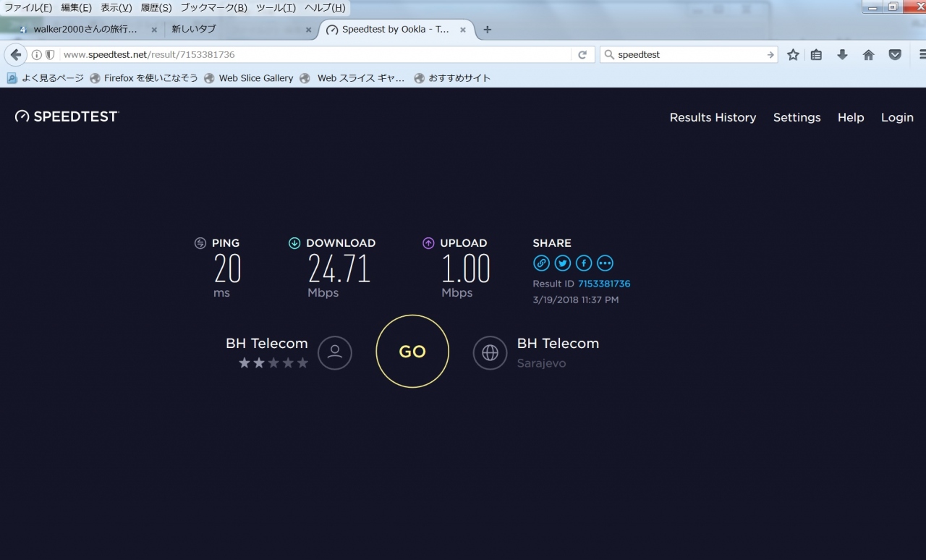Go to the Firefox home page icon
This screenshot has width=926, height=560.
(869, 54)
